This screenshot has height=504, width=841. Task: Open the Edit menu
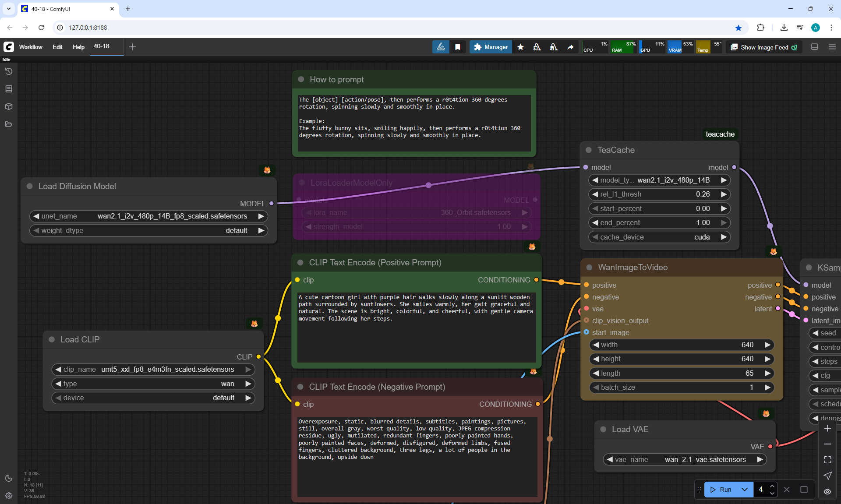click(57, 47)
